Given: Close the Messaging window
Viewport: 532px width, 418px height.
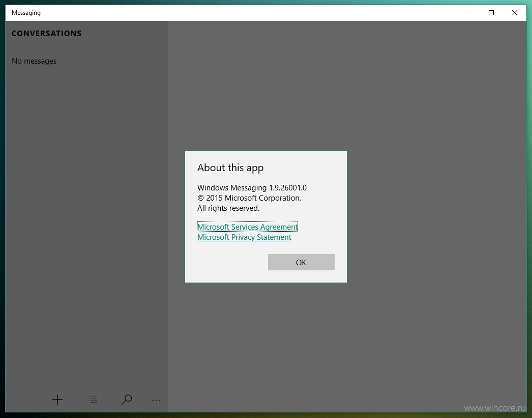Looking at the screenshot, I should pos(515,13).
